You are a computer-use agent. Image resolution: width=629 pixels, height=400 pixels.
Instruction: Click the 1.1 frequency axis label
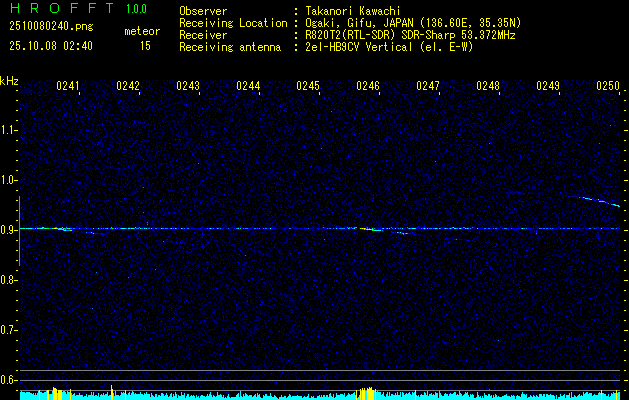pos(9,130)
